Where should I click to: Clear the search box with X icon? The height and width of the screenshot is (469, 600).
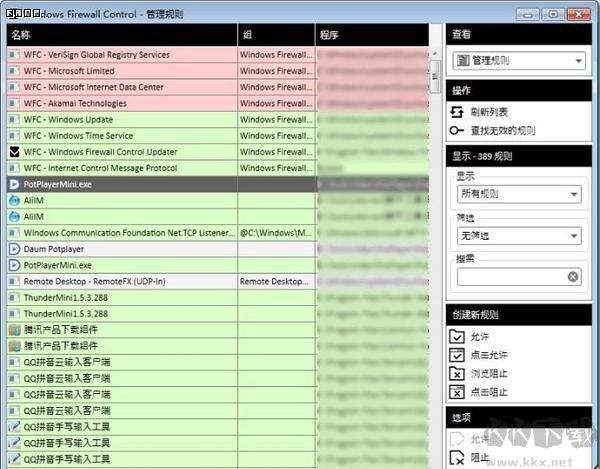[x=573, y=277]
